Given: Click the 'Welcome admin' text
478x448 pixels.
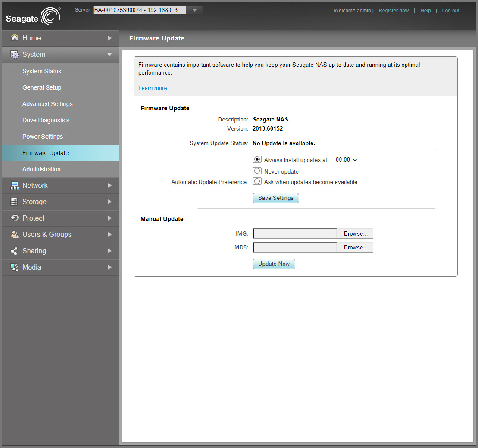Looking at the screenshot, I should coord(352,11).
